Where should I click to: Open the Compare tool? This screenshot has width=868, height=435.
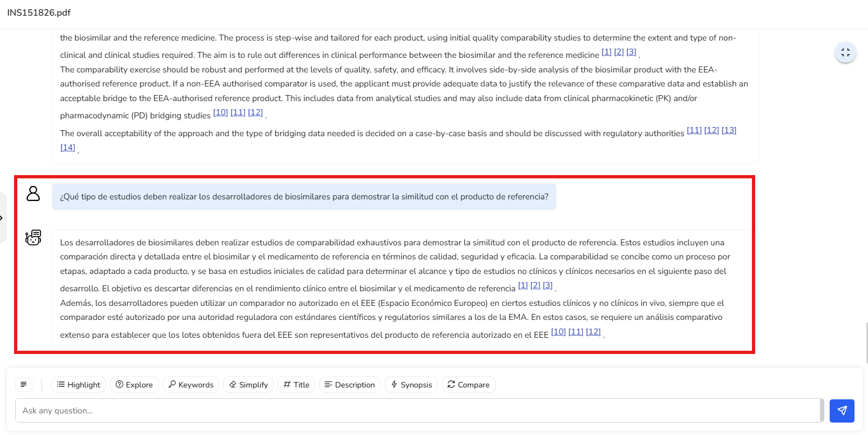coord(469,385)
